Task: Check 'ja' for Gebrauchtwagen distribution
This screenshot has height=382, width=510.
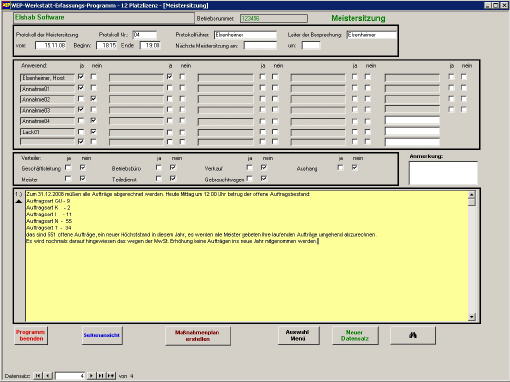Action: coord(249,179)
